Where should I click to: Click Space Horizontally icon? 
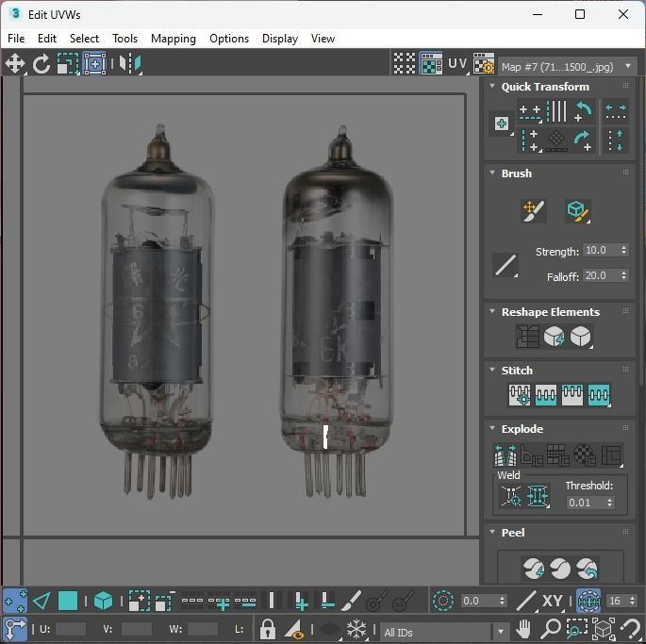(x=616, y=111)
